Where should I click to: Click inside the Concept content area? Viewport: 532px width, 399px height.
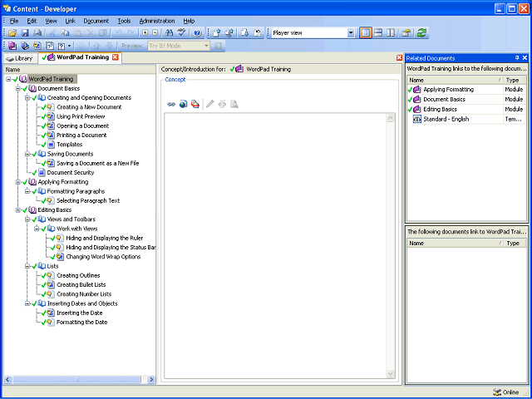point(275,246)
